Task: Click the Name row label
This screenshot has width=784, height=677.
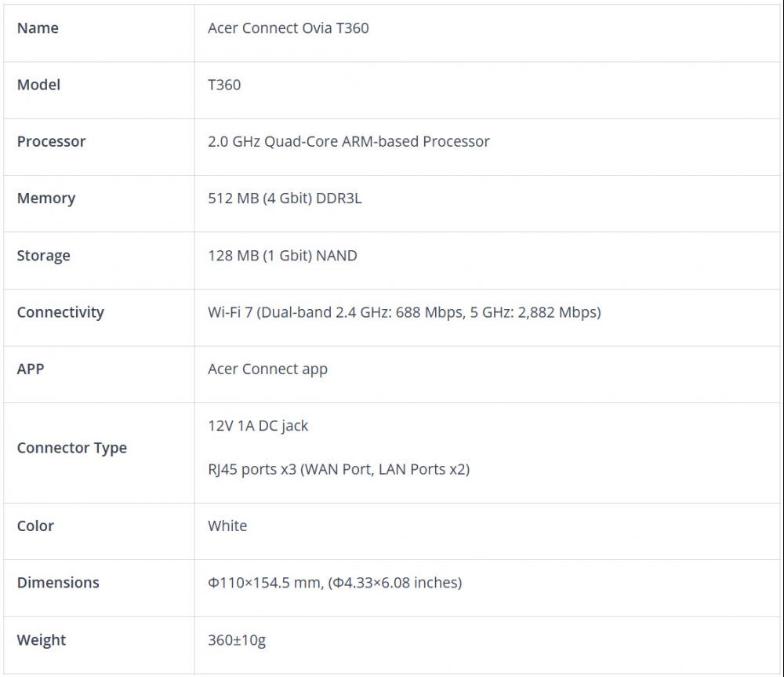Action: pyautogui.click(x=38, y=28)
